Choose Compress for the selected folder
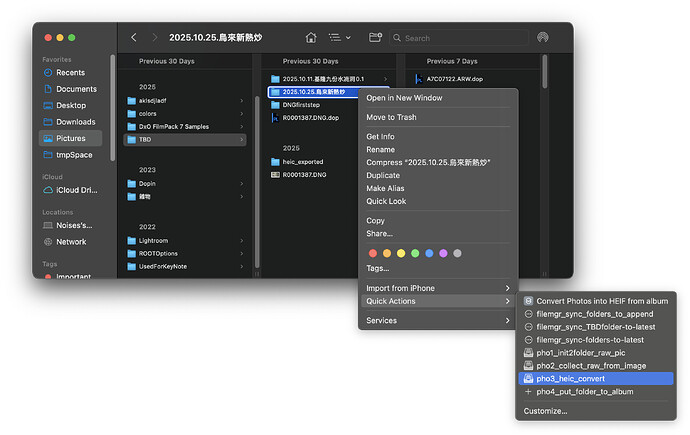690x435 pixels. [438, 163]
